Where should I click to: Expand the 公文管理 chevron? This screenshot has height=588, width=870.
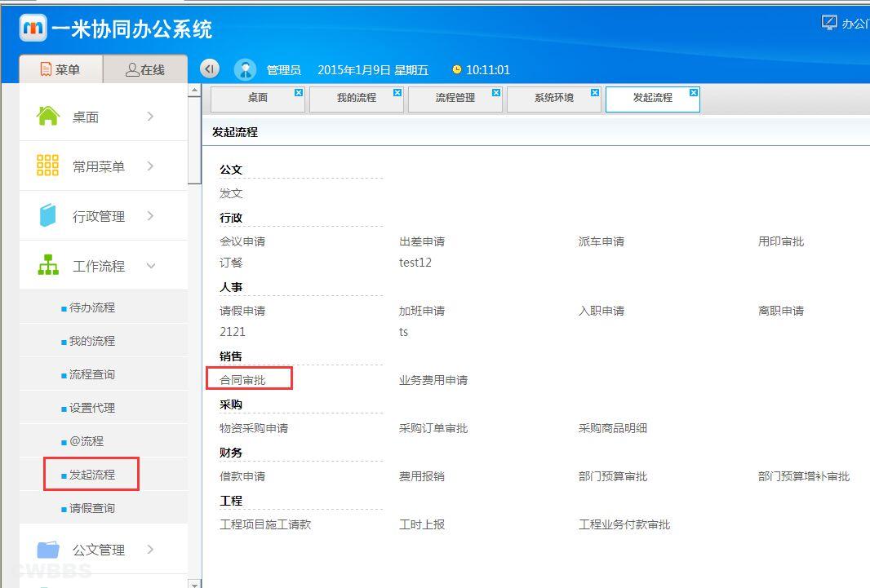point(150,549)
